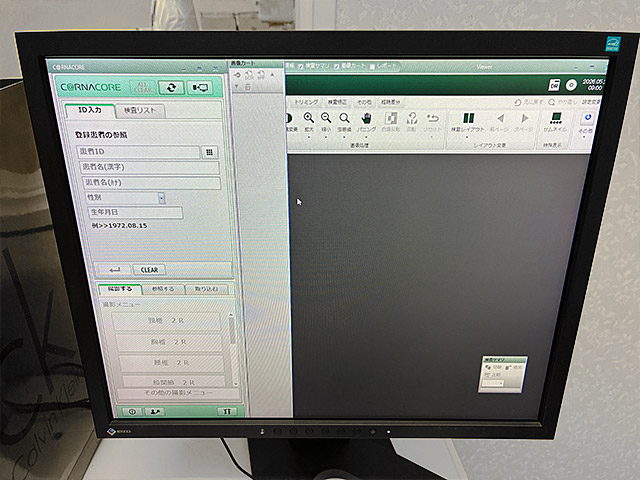The width and height of the screenshot is (640, 480).
Task: Zoom out with the 縮小 magnifier tool
Action: click(326, 118)
